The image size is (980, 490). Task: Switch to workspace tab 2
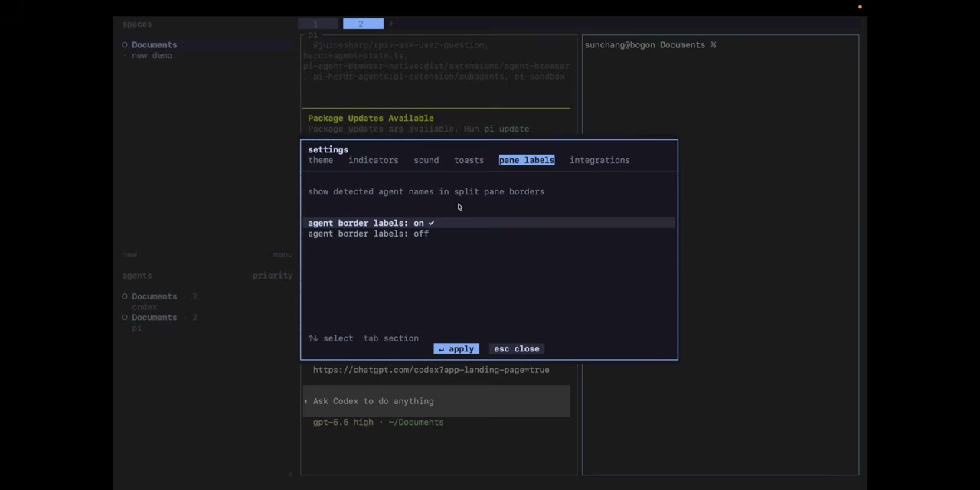click(x=363, y=24)
